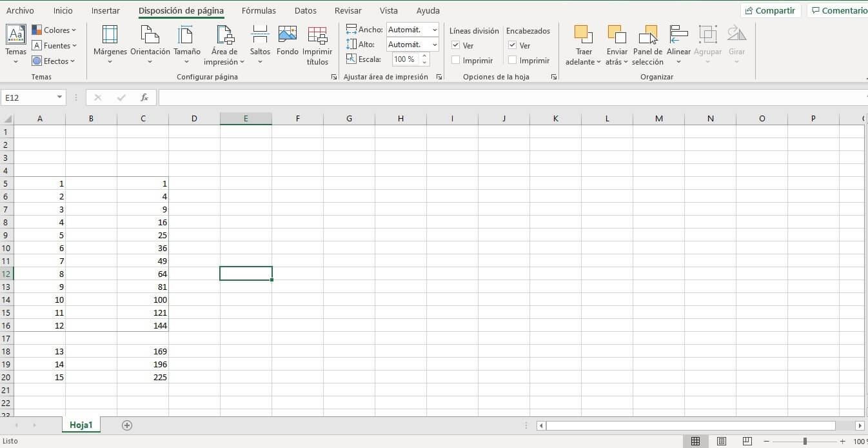The width and height of the screenshot is (868, 448).
Task: Open the Ayuda tab
Action: (428, 10)
